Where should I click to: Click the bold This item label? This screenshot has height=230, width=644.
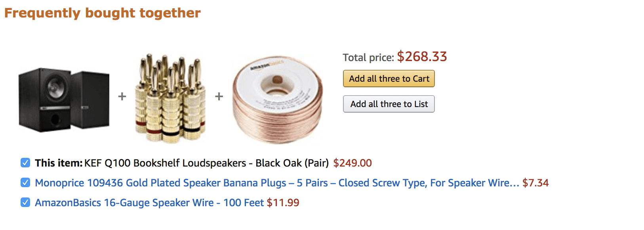click(x=59, y=163)
